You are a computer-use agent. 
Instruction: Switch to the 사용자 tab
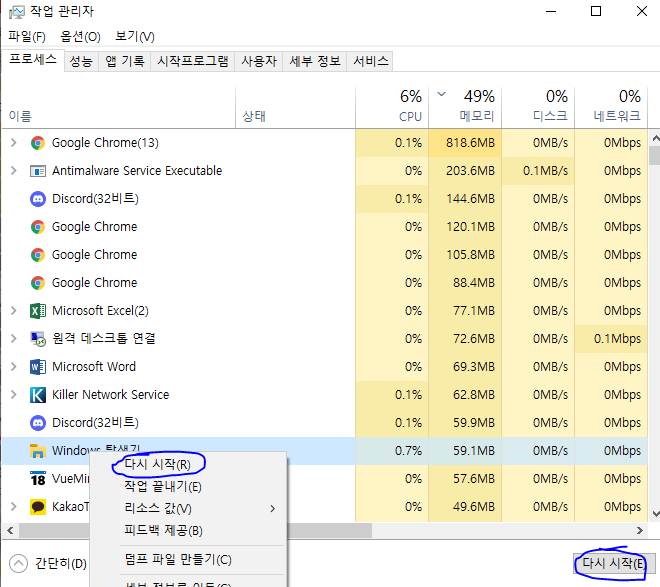[x=259, y=61]
